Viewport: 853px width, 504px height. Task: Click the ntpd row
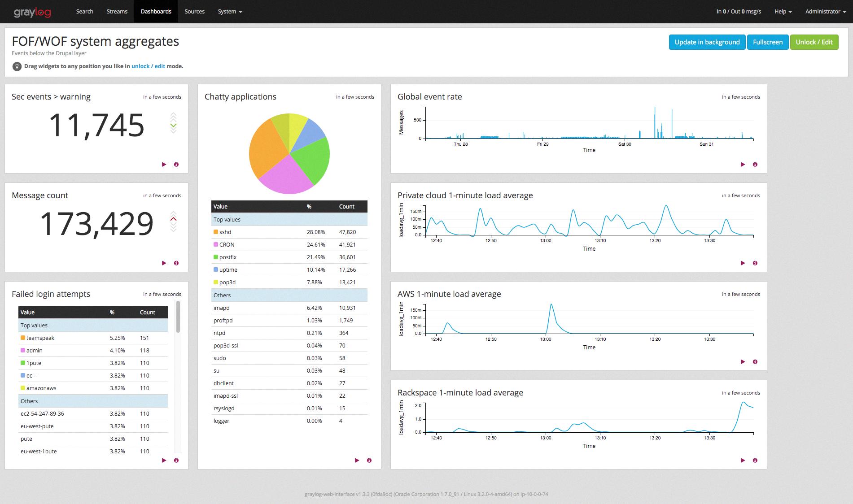tap(289, 333)
